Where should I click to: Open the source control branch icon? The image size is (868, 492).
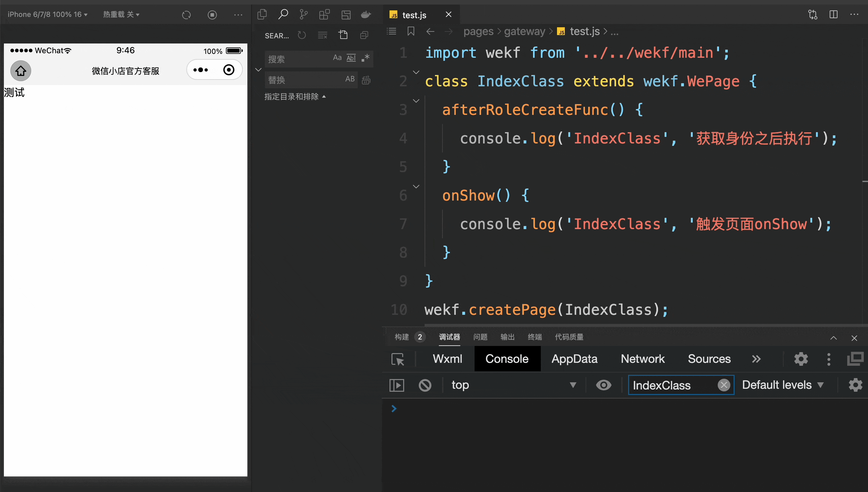(x=304, y=15)
